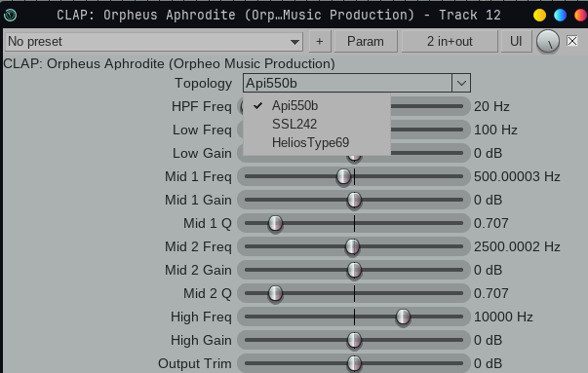Select SSL242 in the topology list
Viewport: 588px width, 373px height.
pyautogui.click(x=317, y=124)
